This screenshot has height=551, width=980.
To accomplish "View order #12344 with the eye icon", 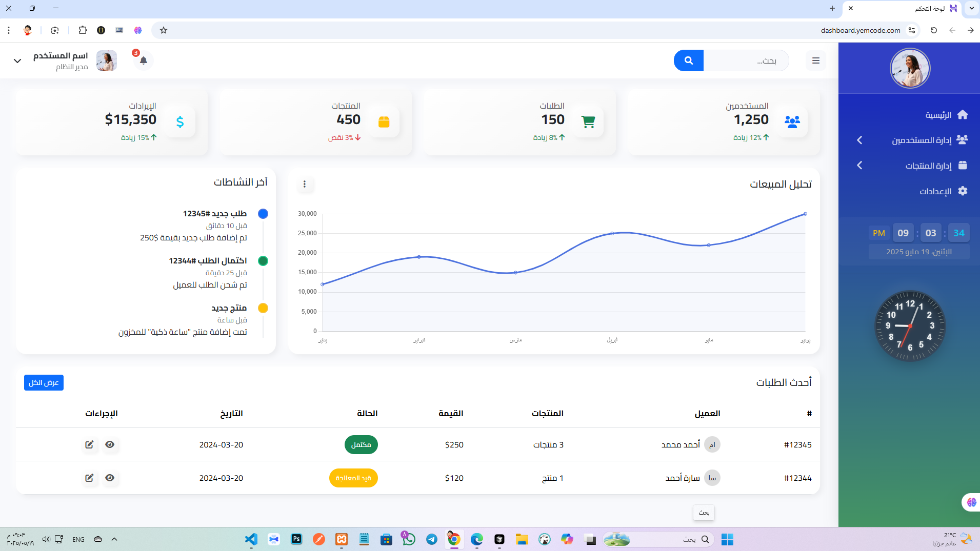I will click(110, 478).
